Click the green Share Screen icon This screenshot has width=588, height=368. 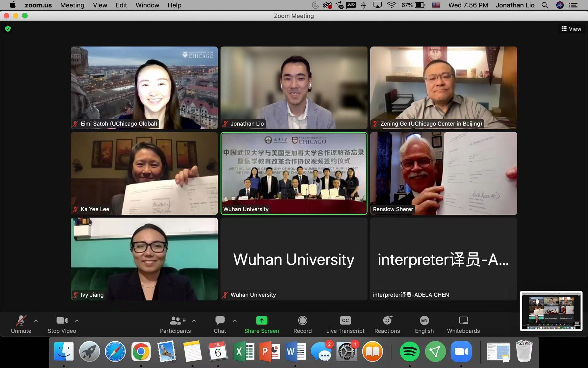[262, 321]
